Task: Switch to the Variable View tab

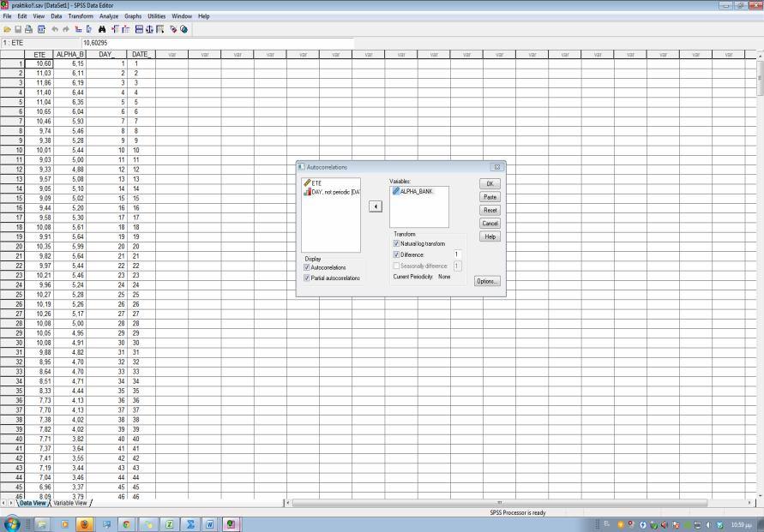Action: click(x=70, y=503)
